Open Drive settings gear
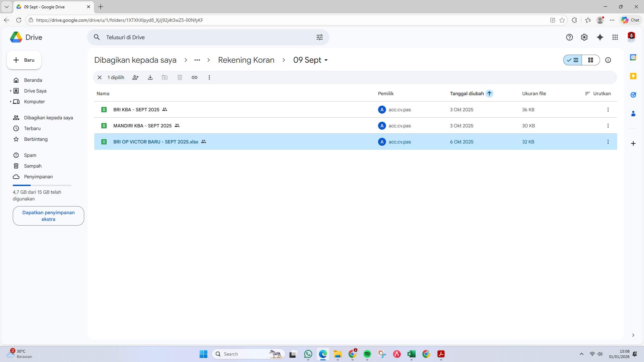 (x=584, y=37)
